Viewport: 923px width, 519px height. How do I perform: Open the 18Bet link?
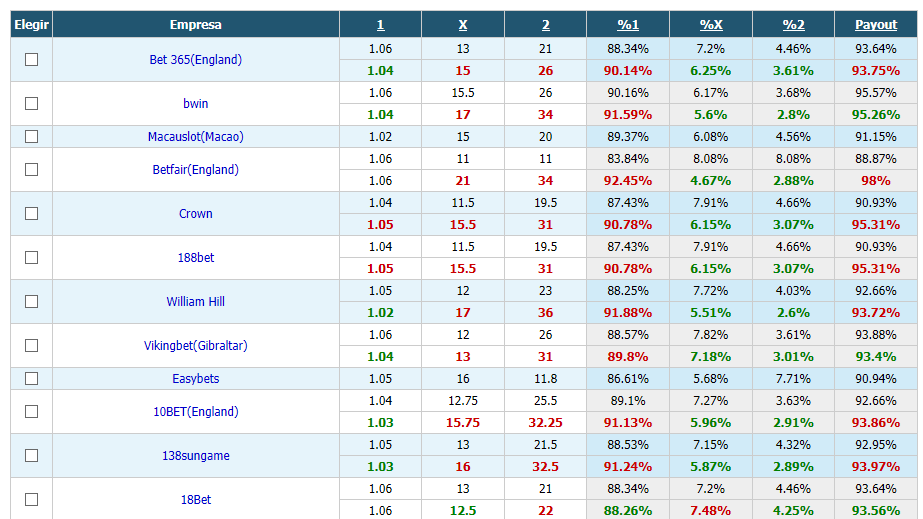[195, 500]
